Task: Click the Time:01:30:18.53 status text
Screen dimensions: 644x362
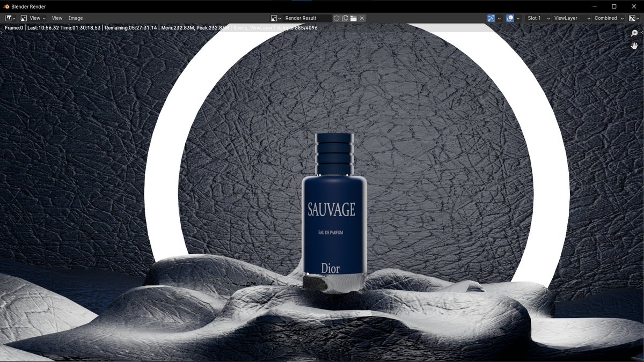Action: (80, 27)
